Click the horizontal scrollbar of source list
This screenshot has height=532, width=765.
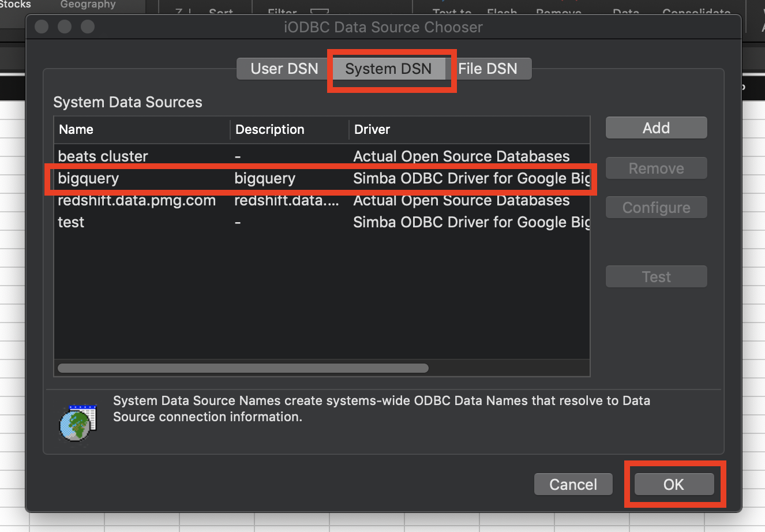pyautogui.click(x=243, y=368)
